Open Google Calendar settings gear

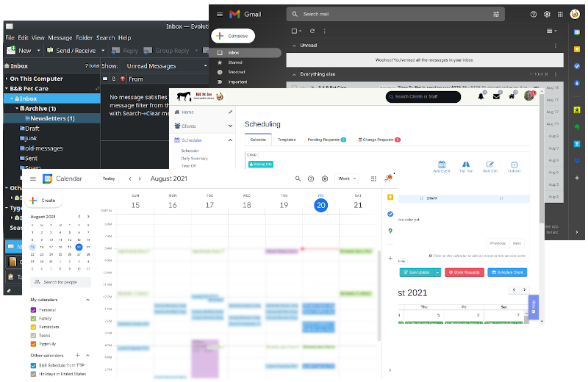325,179
